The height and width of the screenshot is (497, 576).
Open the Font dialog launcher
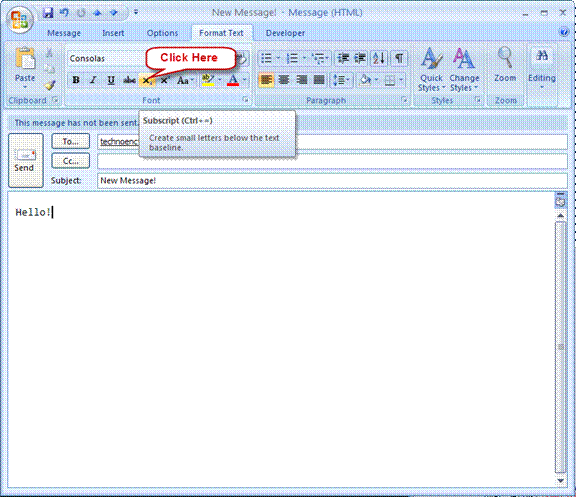(245, 100)
